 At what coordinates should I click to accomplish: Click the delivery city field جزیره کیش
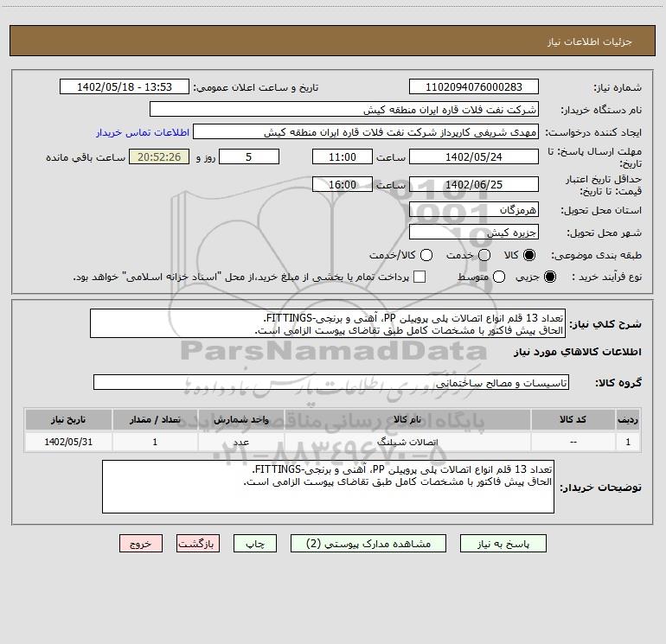[x=474, y=232]
